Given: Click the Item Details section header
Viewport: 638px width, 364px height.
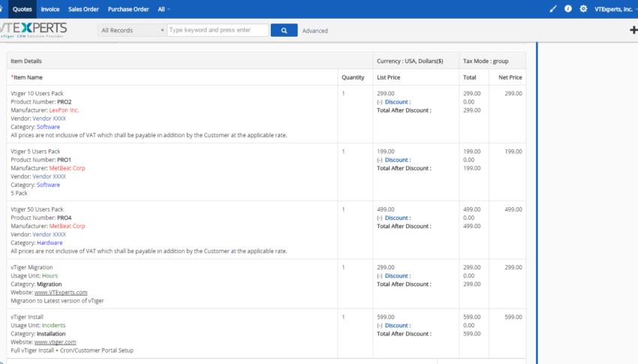Looking at the screenshot, I should [x=26, y=61].
